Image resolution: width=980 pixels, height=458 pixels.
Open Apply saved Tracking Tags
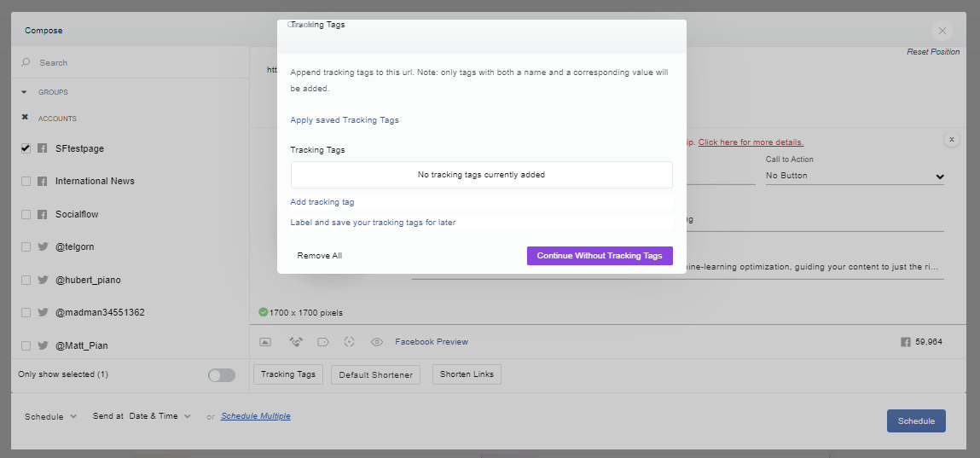(345, 120)
